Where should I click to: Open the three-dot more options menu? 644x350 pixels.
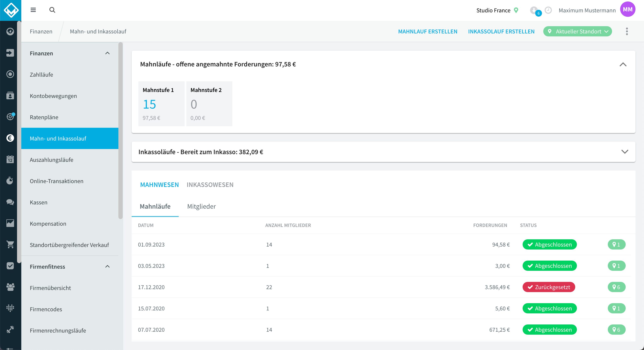click(x=627, y=32)
